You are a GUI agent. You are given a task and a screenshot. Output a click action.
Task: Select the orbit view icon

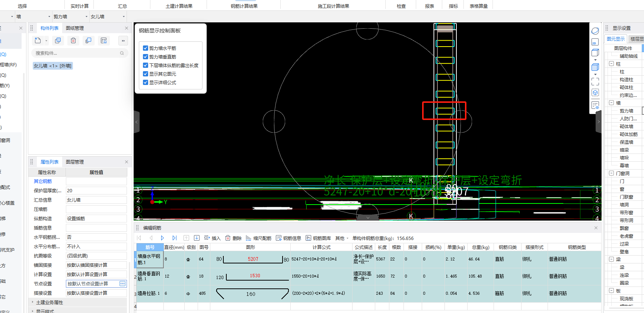pos(595,31)
